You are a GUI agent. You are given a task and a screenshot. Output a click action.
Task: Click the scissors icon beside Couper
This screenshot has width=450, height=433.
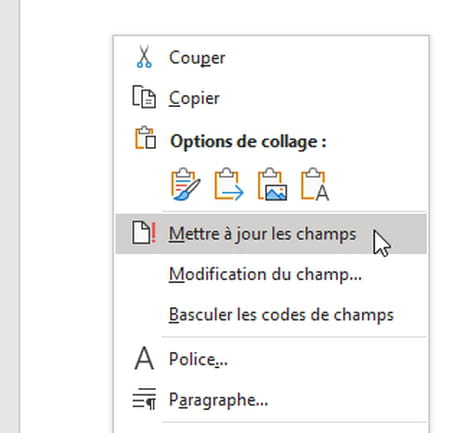pyautogui.click(x=144, y=57)
